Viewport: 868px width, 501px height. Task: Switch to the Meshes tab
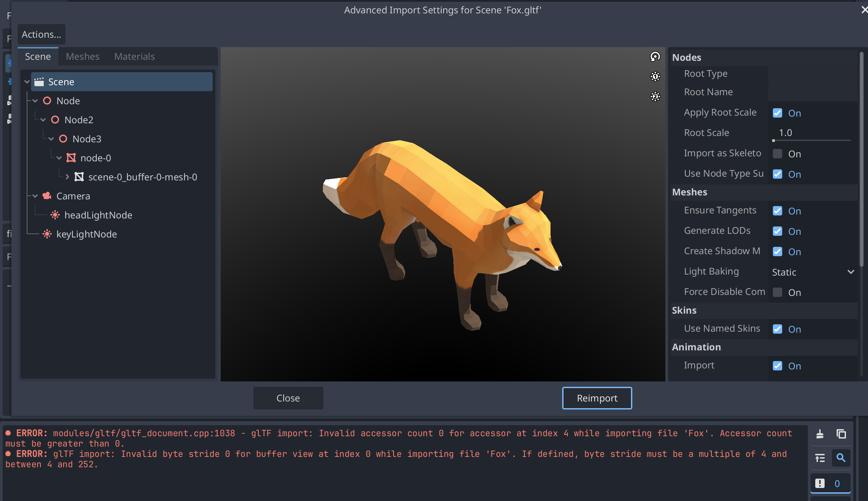coord(82,56)
